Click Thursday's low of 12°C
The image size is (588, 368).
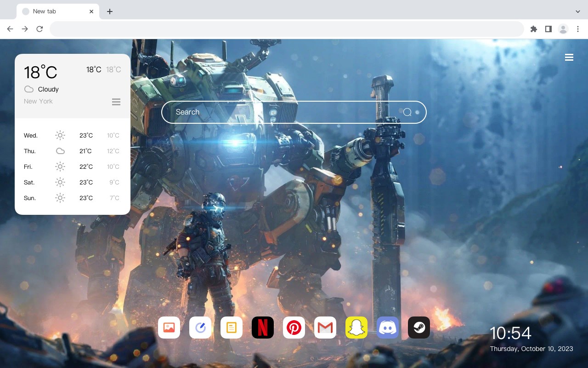click(113, 151)
